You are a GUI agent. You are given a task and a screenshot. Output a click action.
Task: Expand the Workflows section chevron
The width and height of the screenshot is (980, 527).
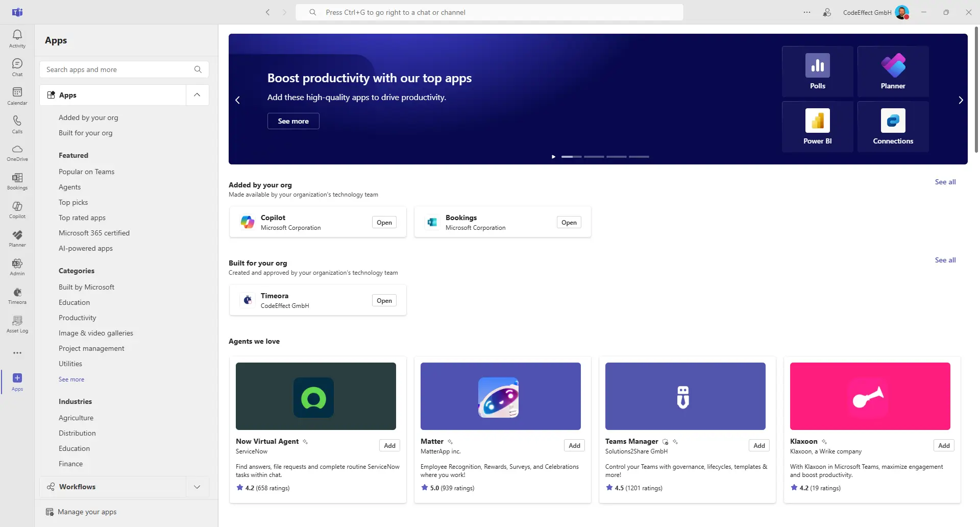pos(197,487)
